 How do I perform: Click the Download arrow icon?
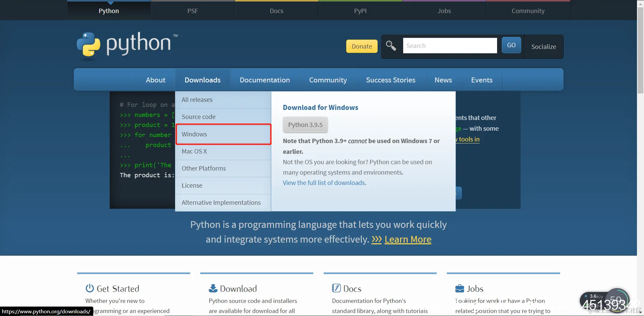213,288
